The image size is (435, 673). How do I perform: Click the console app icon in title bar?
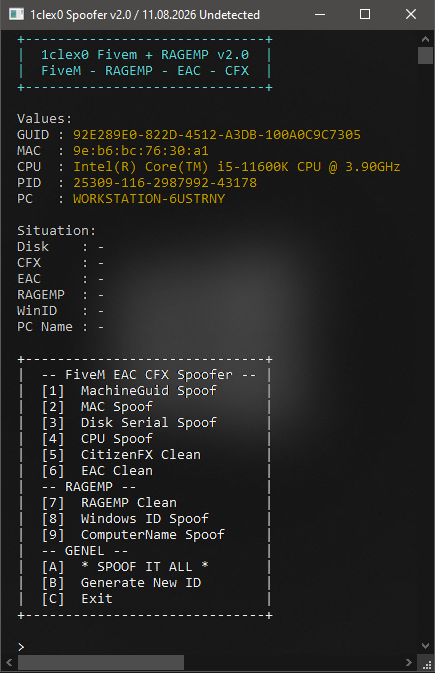17,15
